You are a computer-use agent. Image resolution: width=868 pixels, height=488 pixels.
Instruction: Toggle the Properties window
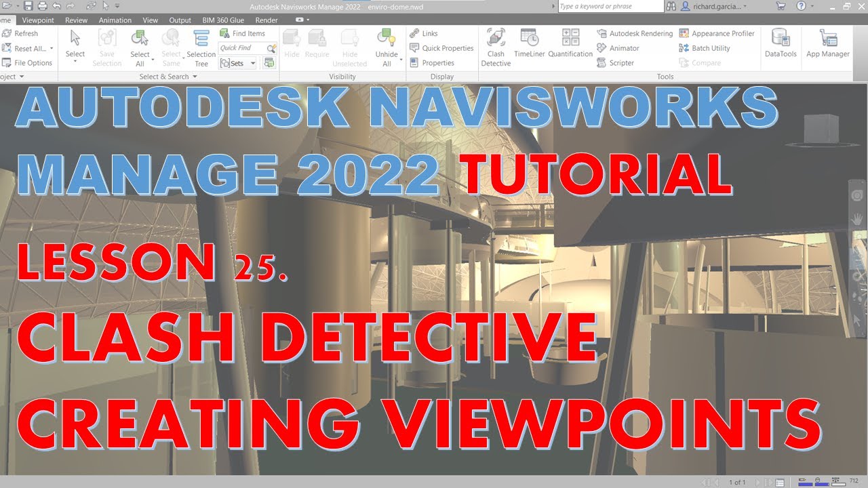(432, 63)
